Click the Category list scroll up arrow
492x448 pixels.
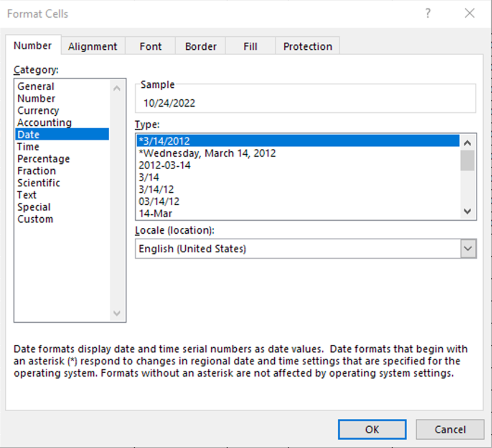117,88
